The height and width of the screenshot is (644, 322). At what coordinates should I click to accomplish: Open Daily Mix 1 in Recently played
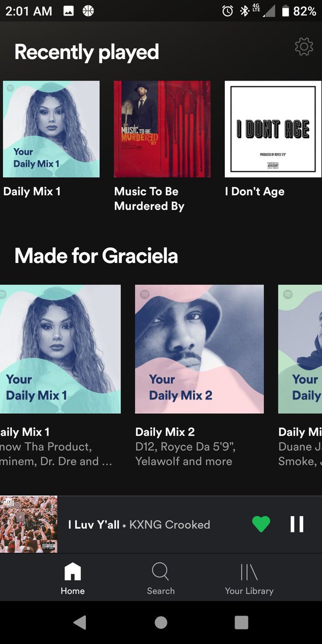51,129
